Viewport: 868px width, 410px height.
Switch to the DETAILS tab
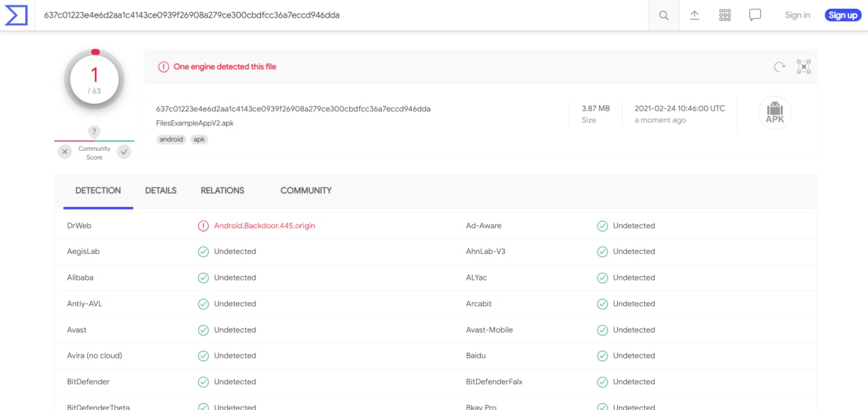point(161,191)
